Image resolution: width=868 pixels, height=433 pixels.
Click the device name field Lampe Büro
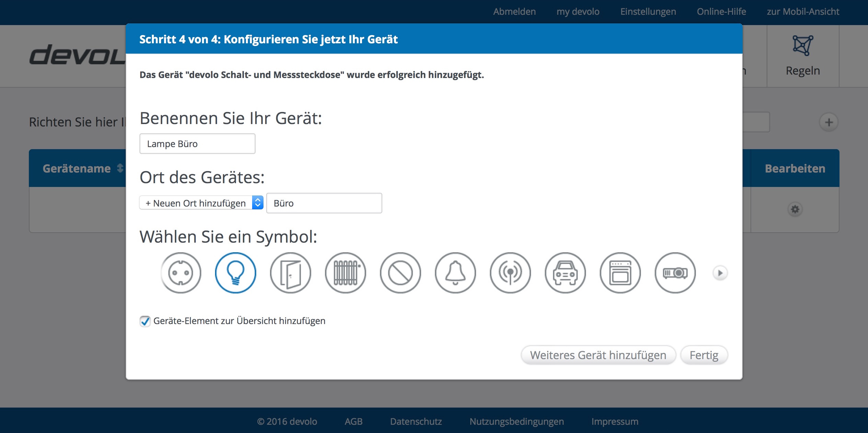198,144
